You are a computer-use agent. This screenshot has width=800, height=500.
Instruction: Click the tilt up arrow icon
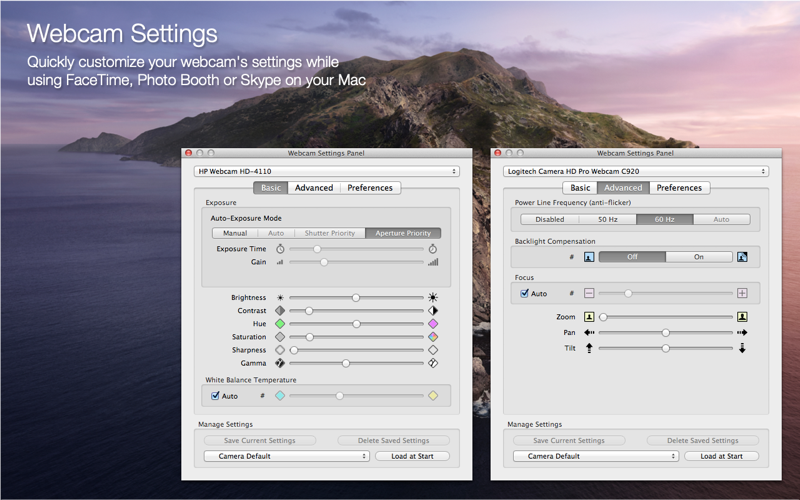point(589,348)
